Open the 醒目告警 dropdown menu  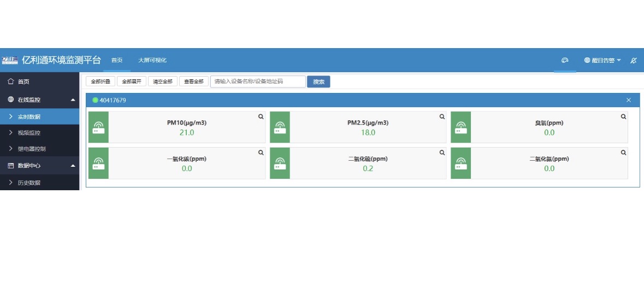(x=602, y=60)
